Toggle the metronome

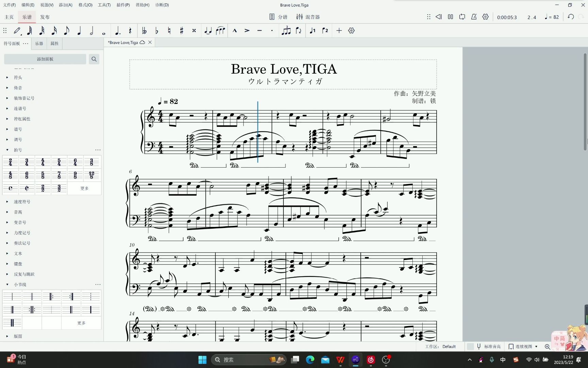pyautogui.click(x=474, y=17)
